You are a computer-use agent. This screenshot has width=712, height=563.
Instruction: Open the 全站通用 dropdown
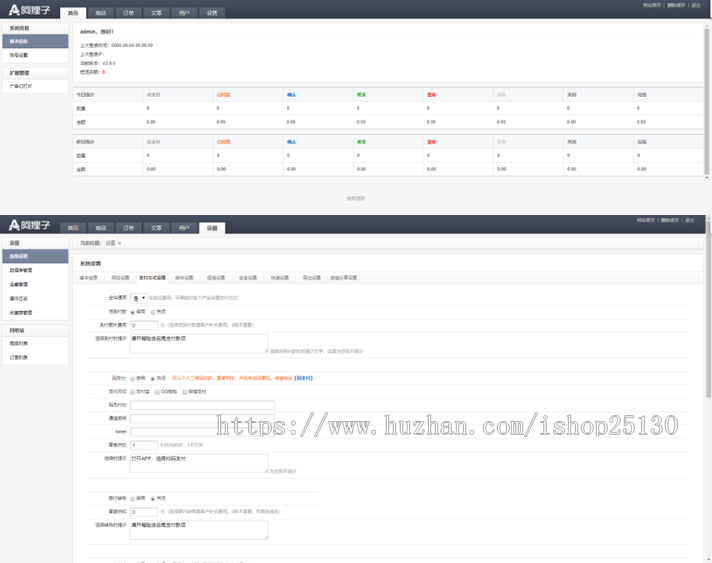click(138, 298)
